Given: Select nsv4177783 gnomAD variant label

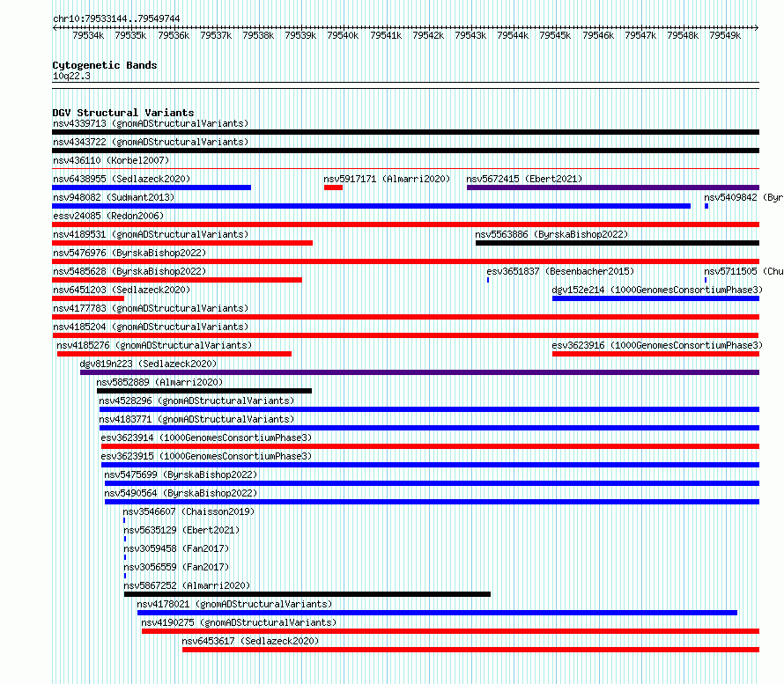Looking at the screenshot, I should click(151, 308).
